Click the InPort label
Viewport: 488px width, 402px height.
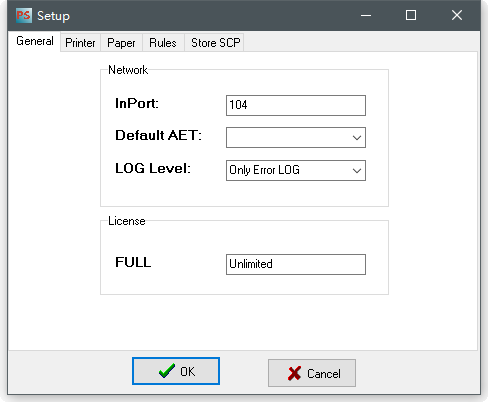(137, 103)
